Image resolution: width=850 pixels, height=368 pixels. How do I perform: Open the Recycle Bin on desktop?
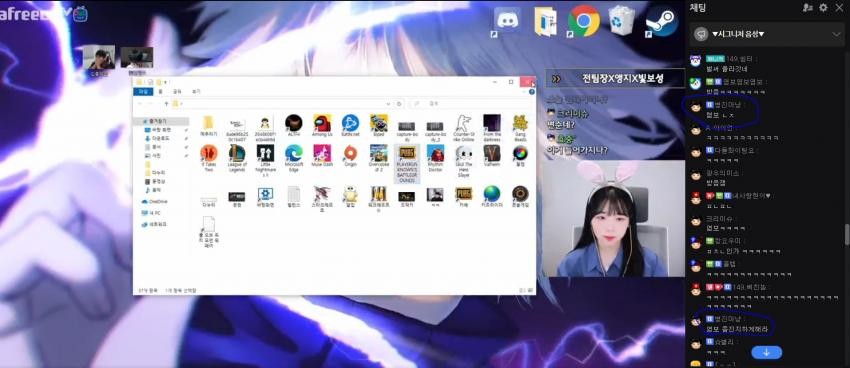(x=621, y=21)
